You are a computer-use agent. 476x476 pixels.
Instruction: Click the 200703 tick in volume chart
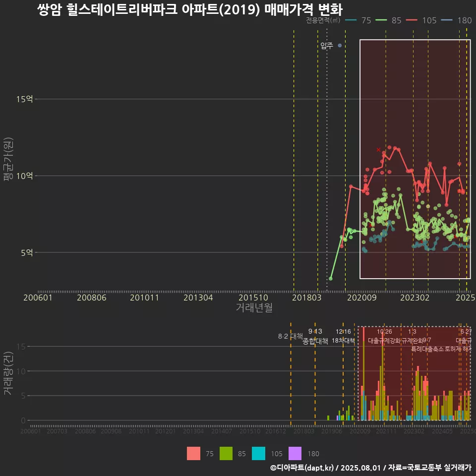coord(57,431)
